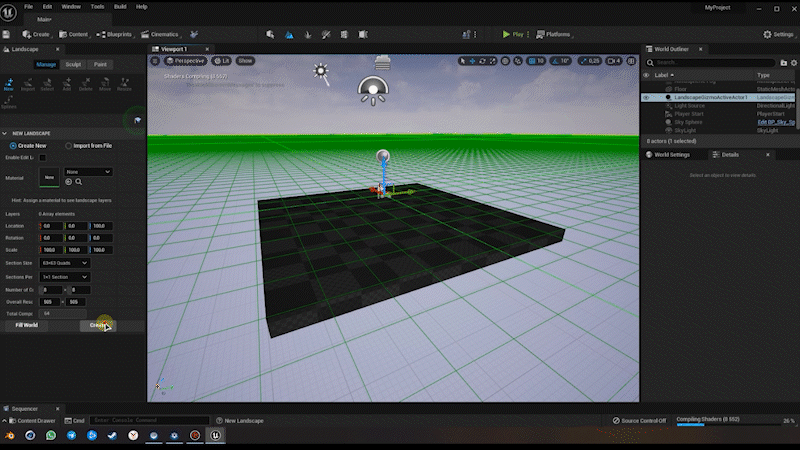The width and height of the screenshot is (800, 450).
Task: Open the Settings button in toolbar
Action: 778,34
